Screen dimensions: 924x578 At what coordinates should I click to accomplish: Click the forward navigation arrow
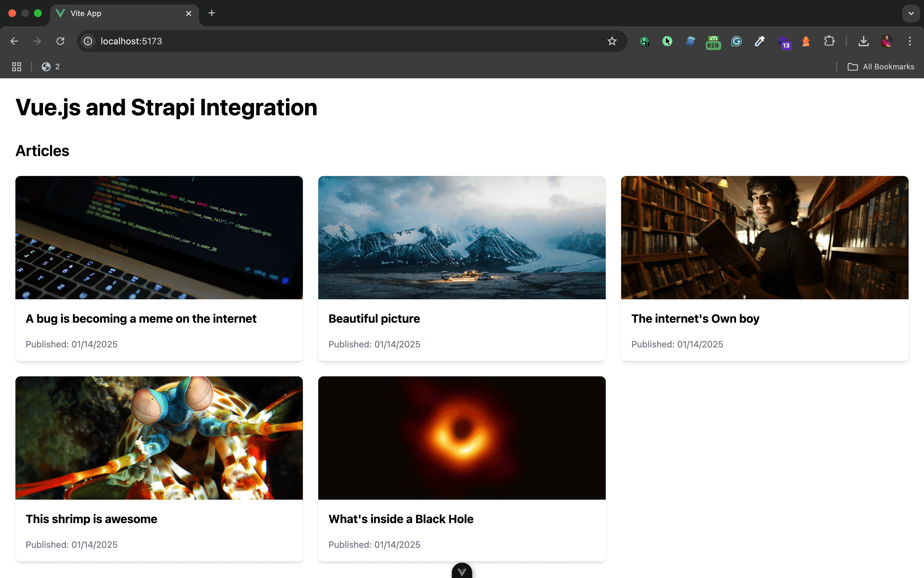point(37,41)
